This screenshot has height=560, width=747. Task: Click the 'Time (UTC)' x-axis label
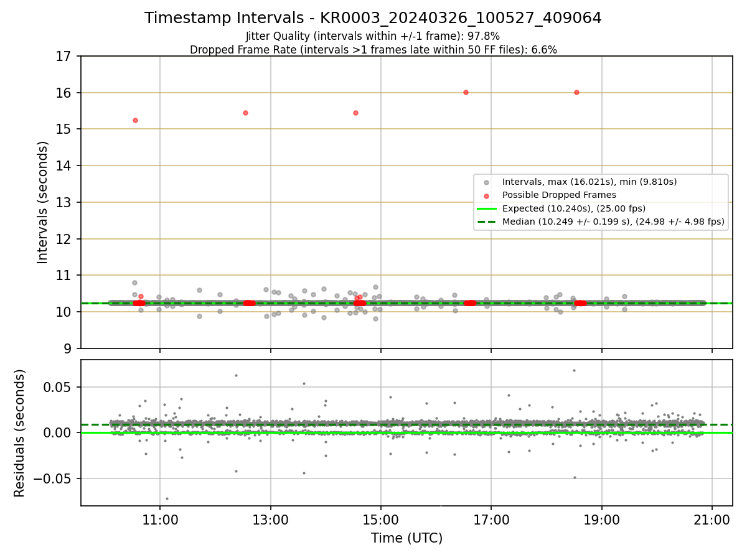pos(406,538)
